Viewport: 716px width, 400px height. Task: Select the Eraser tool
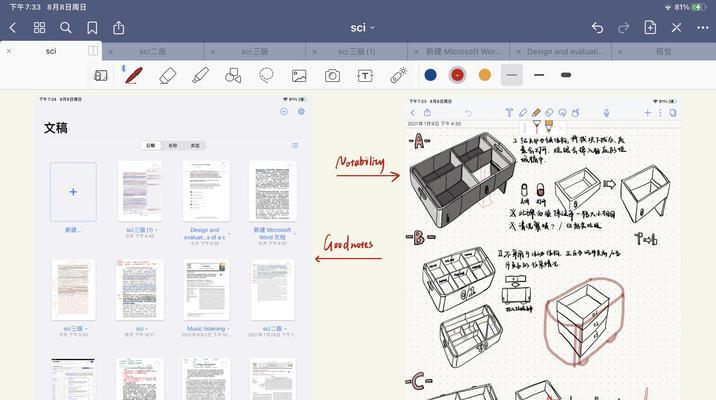[167, 75]
